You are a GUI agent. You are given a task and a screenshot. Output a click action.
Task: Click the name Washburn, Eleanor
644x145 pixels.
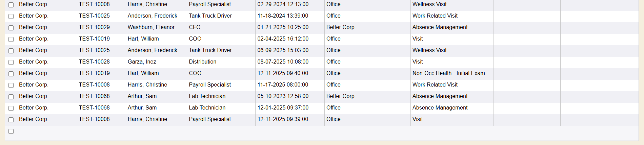(151, 27)
